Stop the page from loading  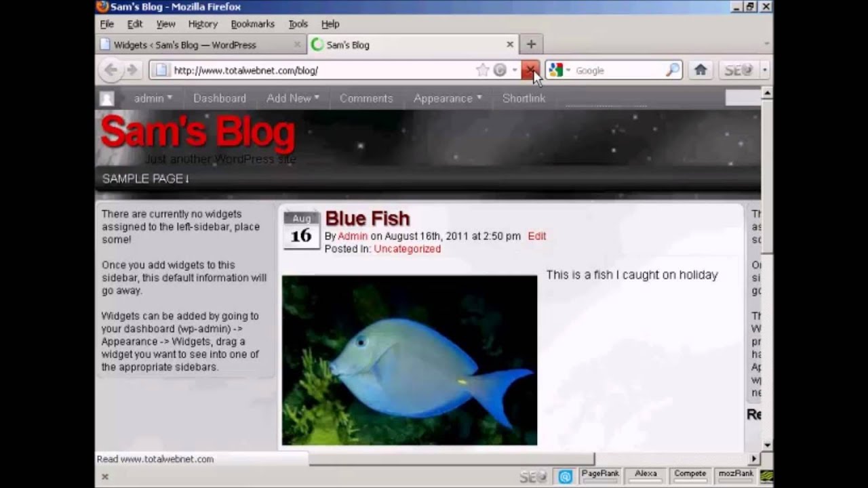pyautogui.click(x=530, y=70)
